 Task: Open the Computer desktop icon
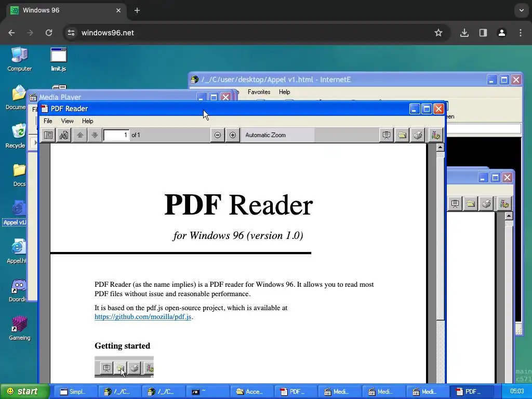click(x=19, y=59)
